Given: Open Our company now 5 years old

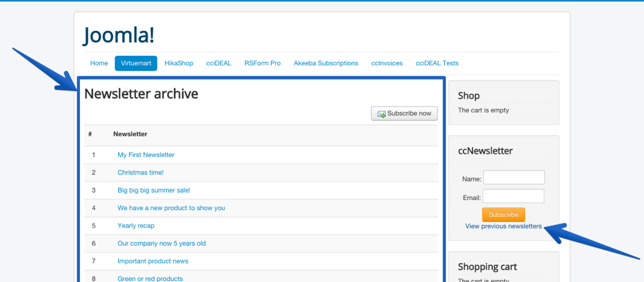Looking at the screenshot, I should tap(162, 243).
